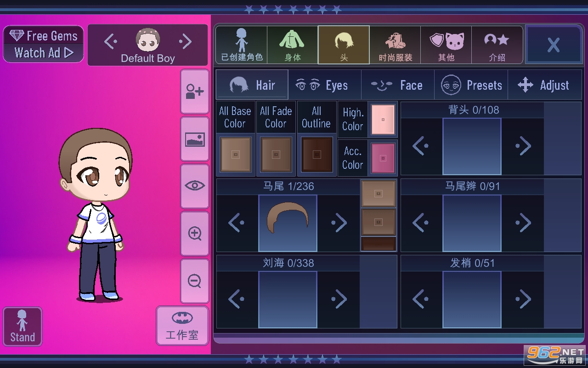The height and width of the screenshot is (368, 588).
Task: Open the 马尾 hair preview thumbnail
Action: (x=288, y=223)
